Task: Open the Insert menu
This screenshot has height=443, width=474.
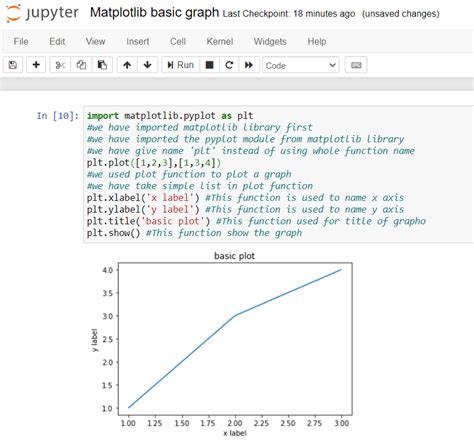Action: point(138,42)
